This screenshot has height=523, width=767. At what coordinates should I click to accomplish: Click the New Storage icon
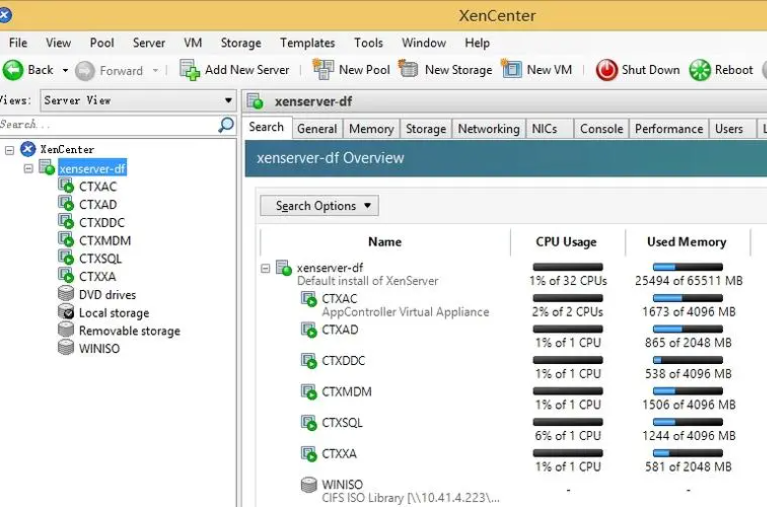(x=408, y=69)
